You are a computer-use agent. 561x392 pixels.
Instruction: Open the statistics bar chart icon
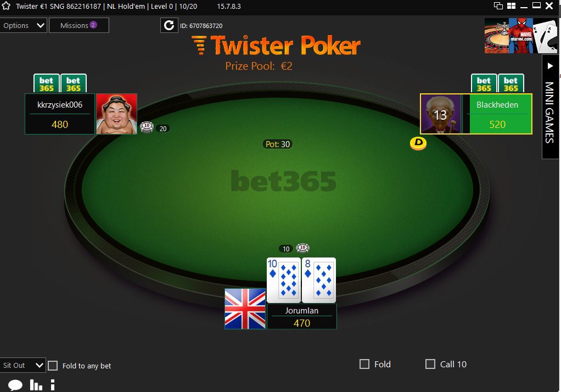(36, 385)
